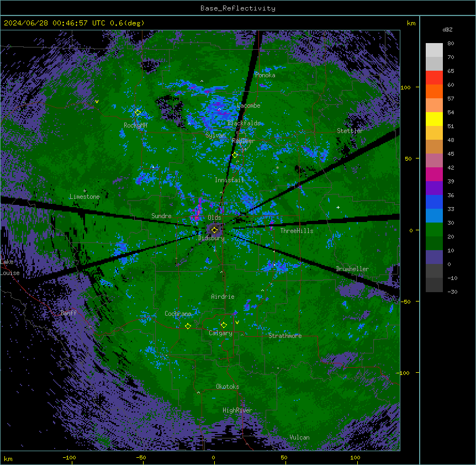Select the km unit label at bottom left

[8, 458]
